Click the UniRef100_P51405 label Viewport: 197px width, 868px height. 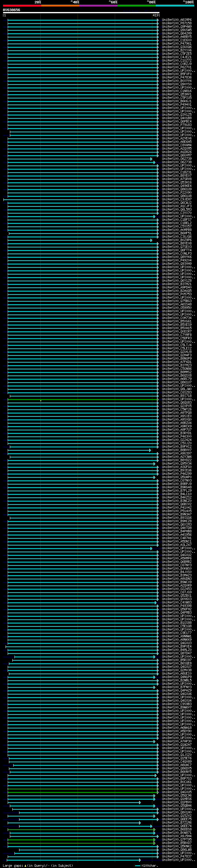coord(177,511)
